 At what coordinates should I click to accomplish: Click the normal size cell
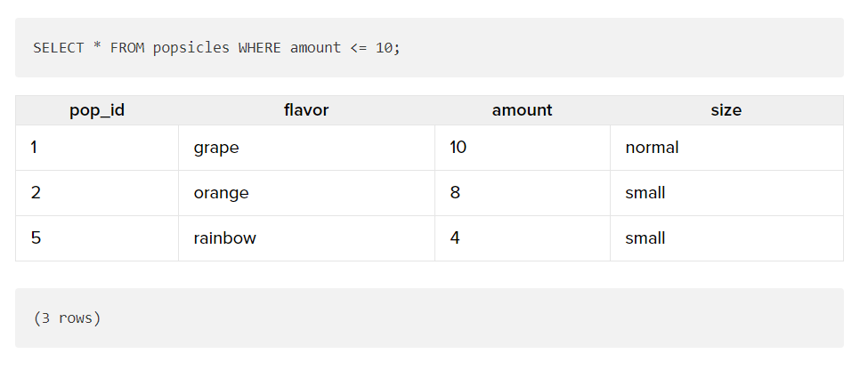click(726, 148)
